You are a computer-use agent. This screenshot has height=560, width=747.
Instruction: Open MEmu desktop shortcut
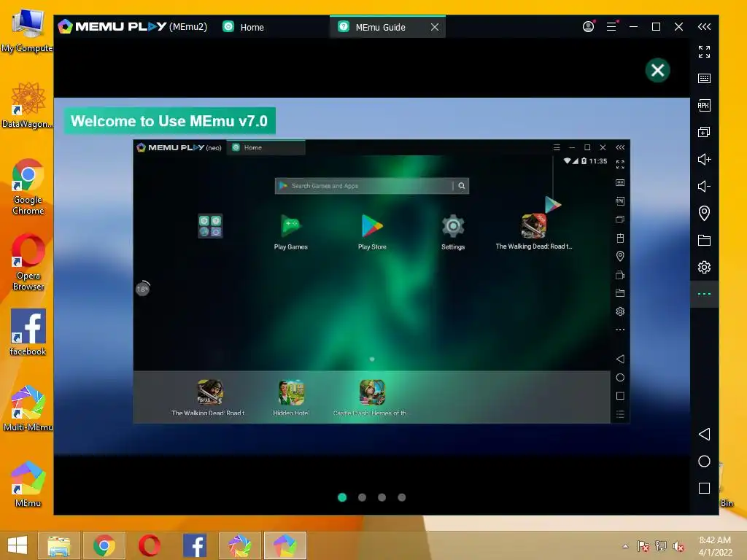[x=28, y=484]
